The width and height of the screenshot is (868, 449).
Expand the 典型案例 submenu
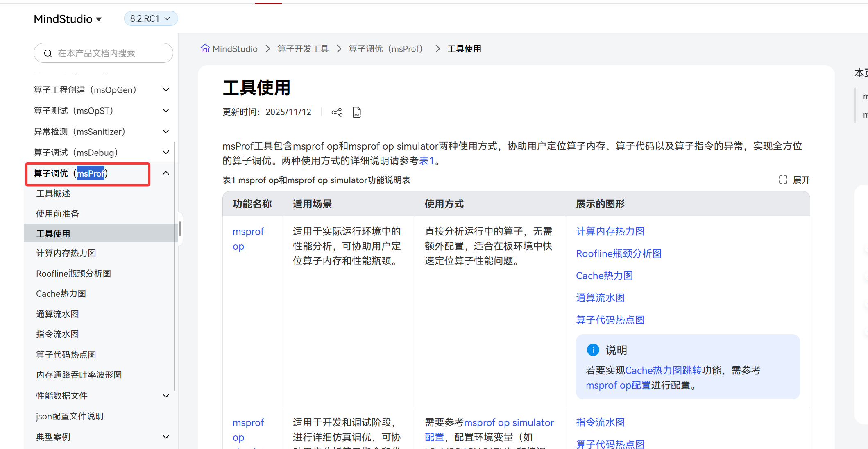pos(166,437)
